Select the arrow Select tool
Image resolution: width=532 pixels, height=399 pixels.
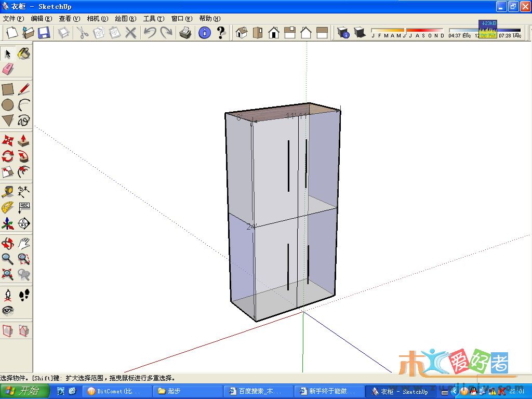click(8, 54)
